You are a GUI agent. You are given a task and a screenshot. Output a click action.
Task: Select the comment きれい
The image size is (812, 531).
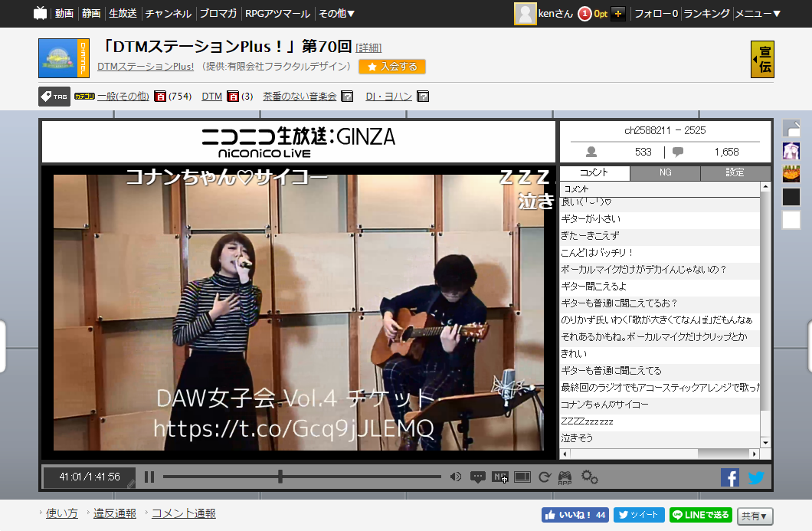660,354
